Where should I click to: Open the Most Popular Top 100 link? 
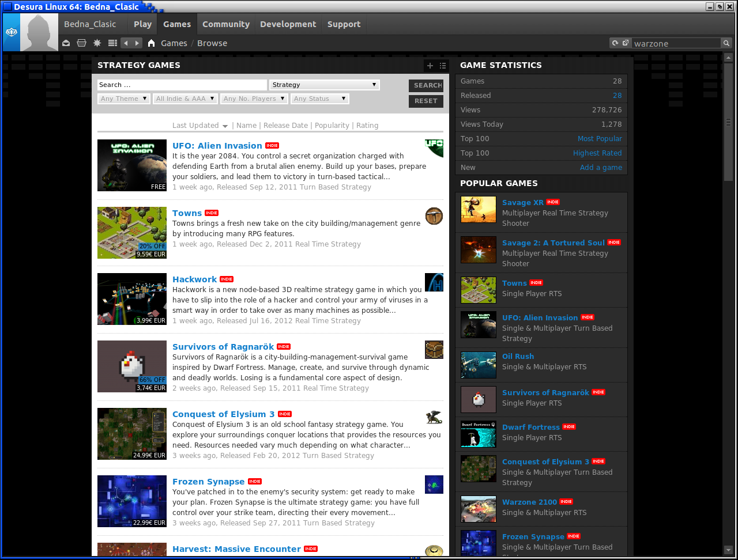[x=600, y=139]
